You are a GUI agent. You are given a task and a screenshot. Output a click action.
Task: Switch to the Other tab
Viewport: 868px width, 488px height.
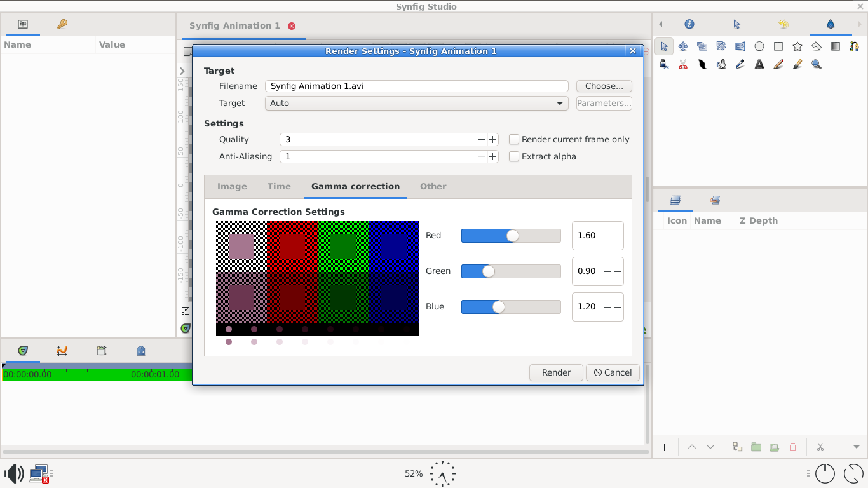[x=433, y=186]
